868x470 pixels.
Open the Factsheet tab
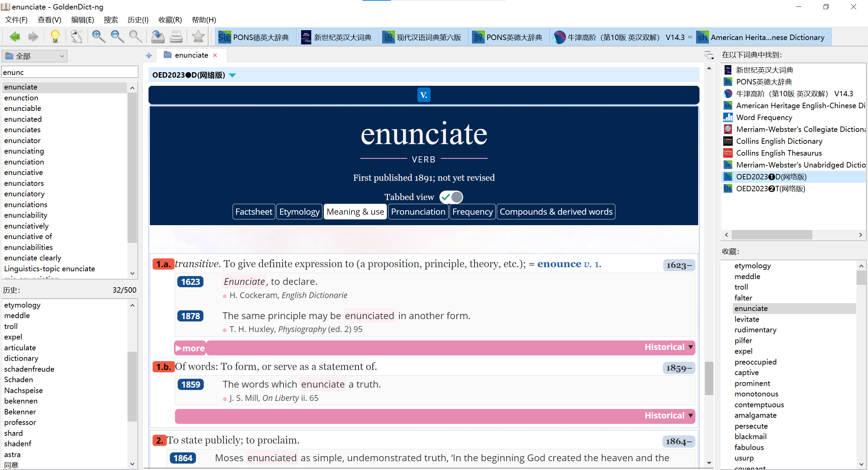[x=254, y=212]
